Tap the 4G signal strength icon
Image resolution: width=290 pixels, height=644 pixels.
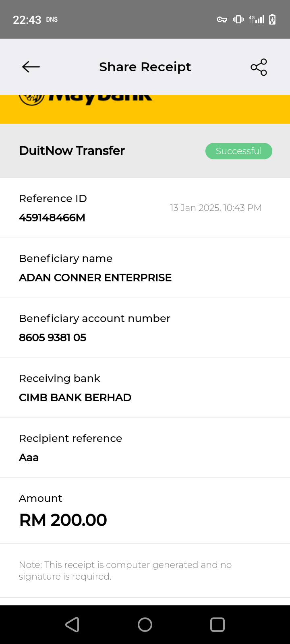257,19
